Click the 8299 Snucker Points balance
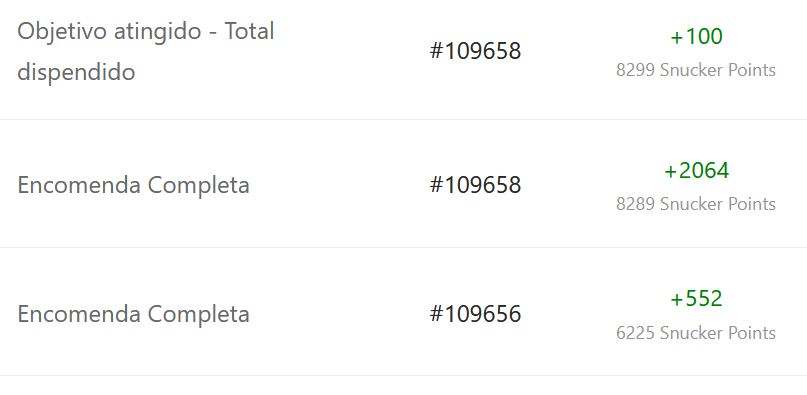807x395 pixels. 696,70
